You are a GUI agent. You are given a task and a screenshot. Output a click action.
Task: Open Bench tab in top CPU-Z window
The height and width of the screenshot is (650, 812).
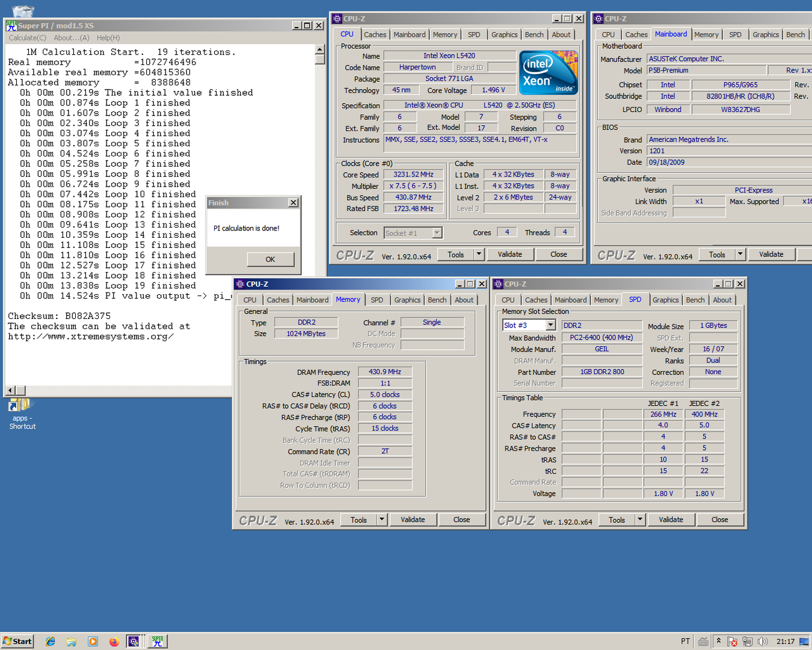click(x=534, y=35)
